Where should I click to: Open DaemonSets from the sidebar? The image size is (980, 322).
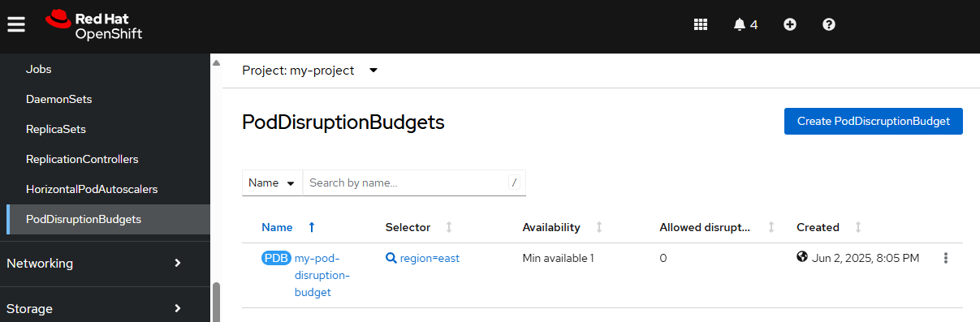point(58,99)
